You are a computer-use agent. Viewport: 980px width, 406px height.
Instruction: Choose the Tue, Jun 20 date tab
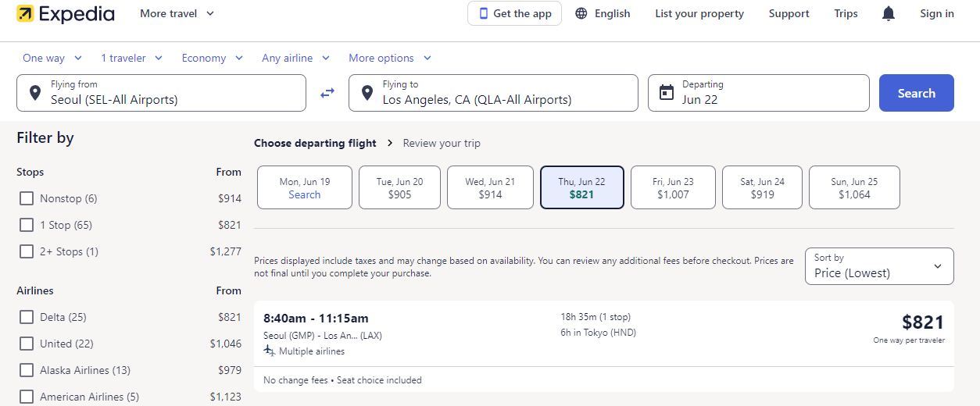(399, 187)
